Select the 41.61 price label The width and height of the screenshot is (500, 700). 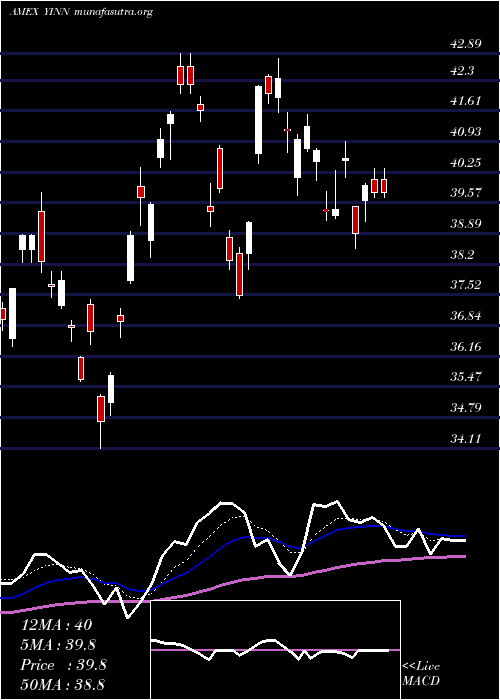tap(466, 101)
